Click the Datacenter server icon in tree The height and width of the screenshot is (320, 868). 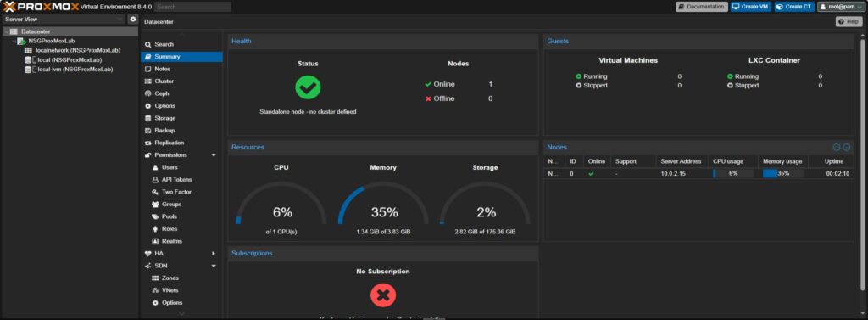[x=14, y=31]
